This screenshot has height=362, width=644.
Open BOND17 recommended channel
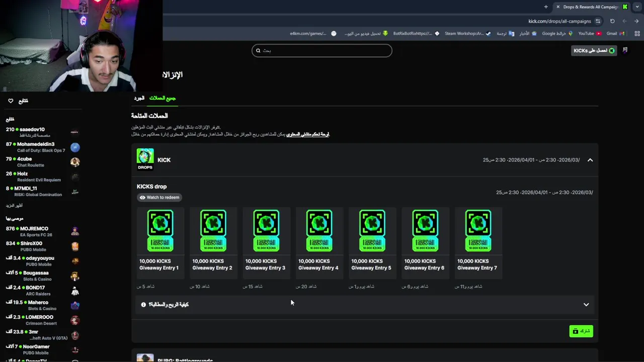coord(43,290)
